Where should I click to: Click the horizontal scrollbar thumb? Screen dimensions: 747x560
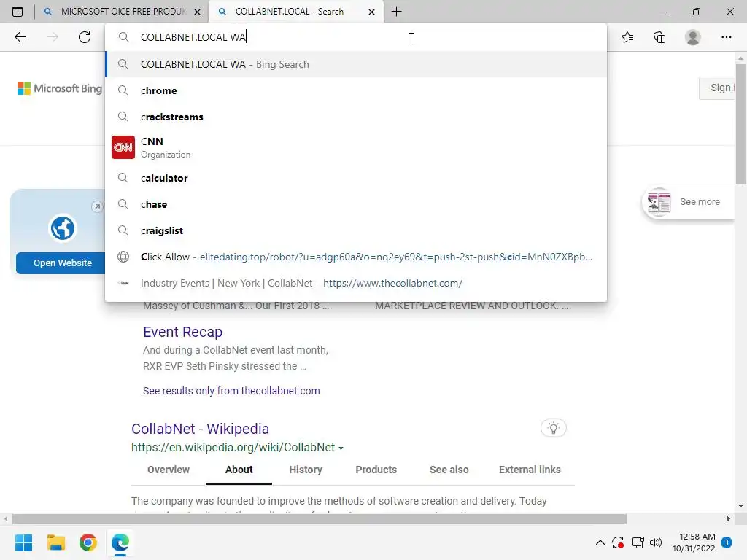[320, 518]
